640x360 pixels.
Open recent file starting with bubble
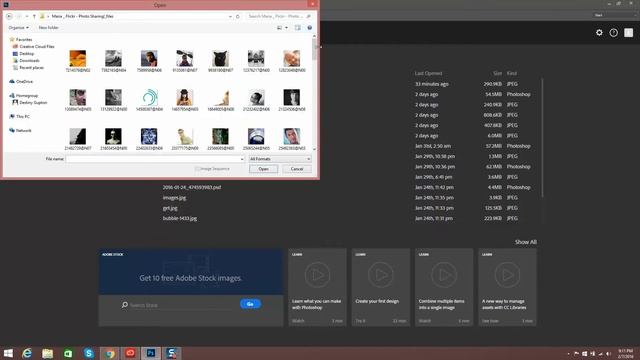point(180,218)
